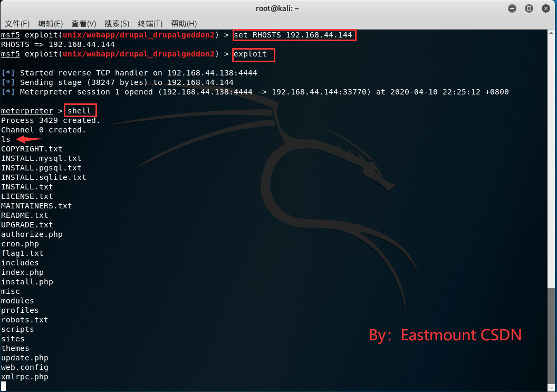Click the cron.php file name
This screenshot has width=557, height=392.
click(20, 244)
